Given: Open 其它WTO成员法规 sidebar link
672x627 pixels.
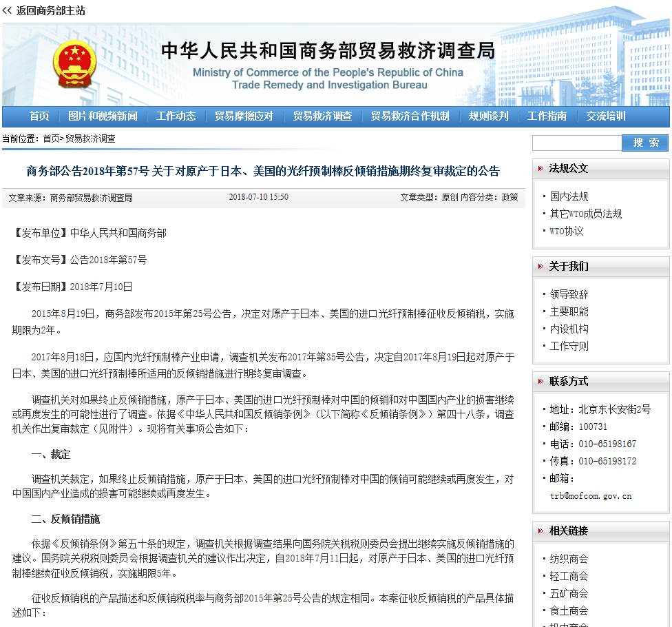Looking at the screenshot, I should click(x=585, y=214).
